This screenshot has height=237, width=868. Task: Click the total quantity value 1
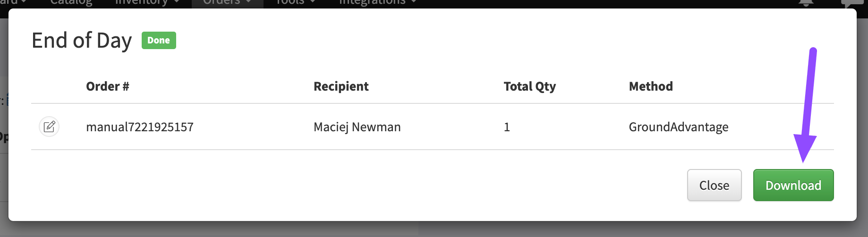pos(507,127)
